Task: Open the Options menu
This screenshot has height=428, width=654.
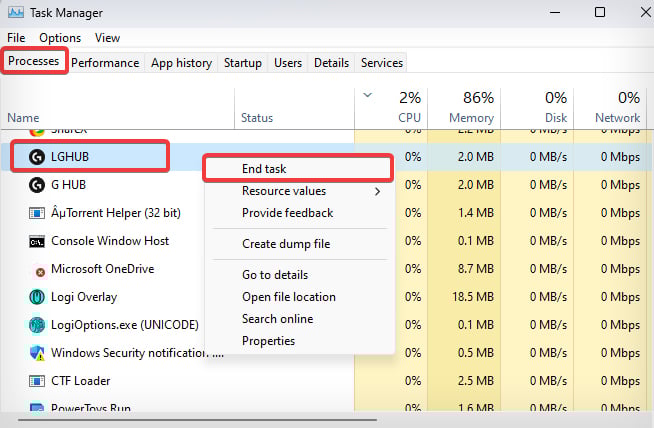Action: 60,38
